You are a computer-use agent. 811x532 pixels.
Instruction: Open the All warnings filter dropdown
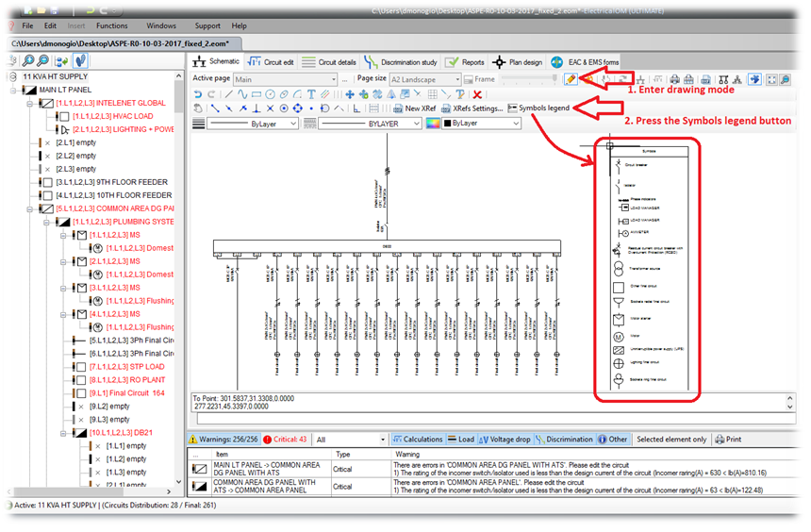pos(350,440)
